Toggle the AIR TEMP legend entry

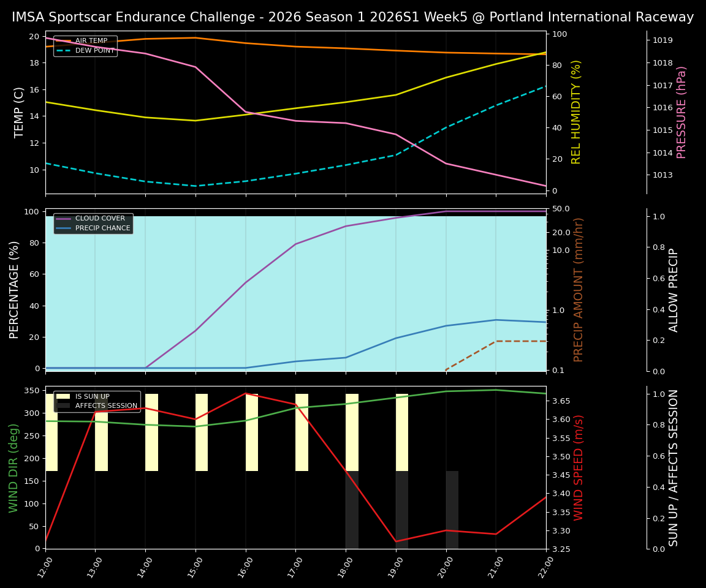pyautogui.click(x=92, y=42)
